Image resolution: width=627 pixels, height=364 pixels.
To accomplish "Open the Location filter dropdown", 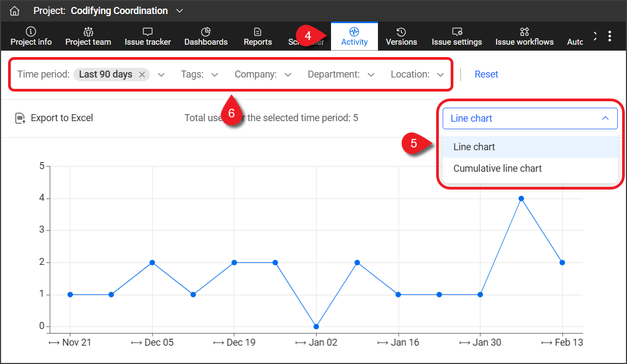I will click(x=417, y=75).
